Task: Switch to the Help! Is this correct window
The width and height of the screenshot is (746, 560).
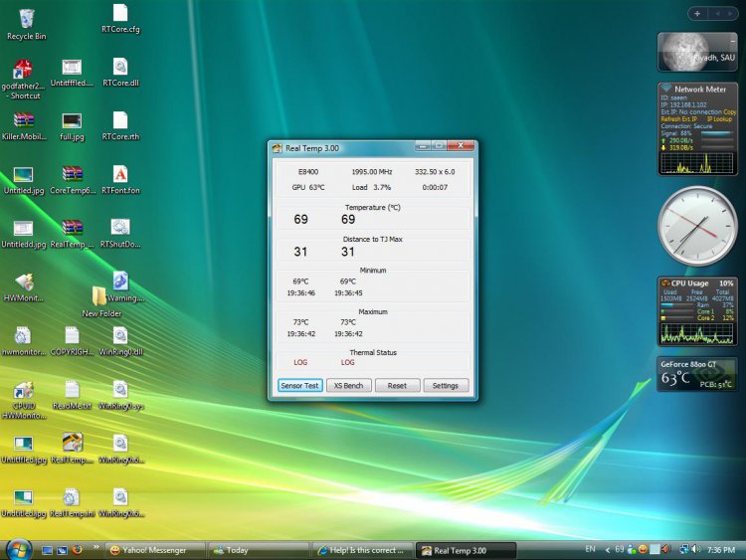Action: [363, 550]
